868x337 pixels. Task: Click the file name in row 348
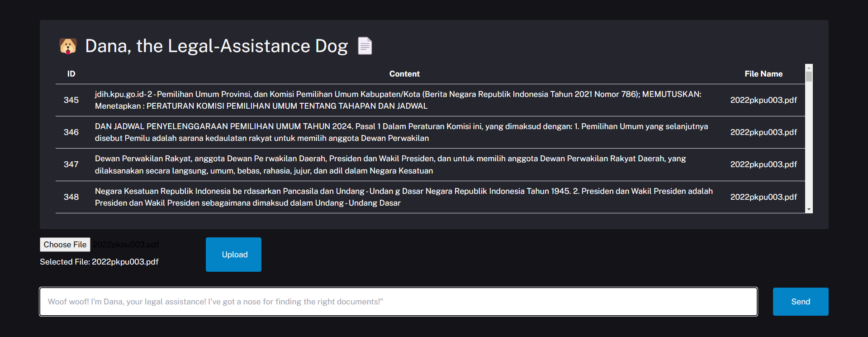click(x=763, y=197)
